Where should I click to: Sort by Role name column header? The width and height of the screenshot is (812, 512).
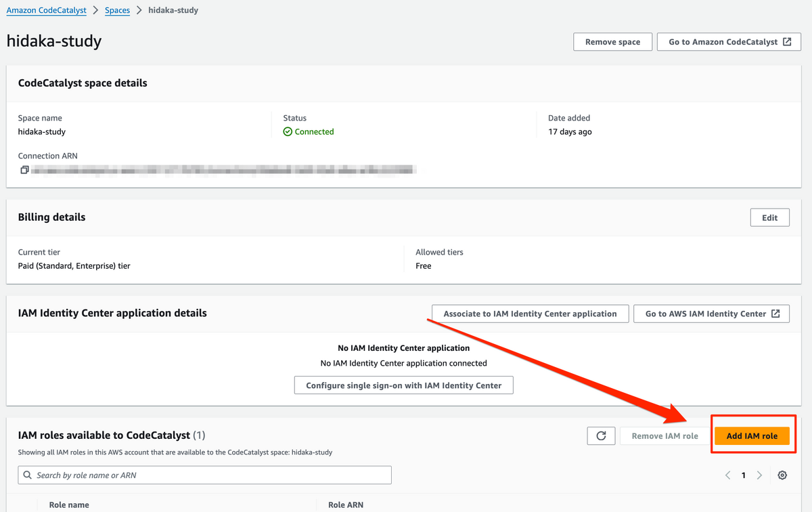(69, 505)
